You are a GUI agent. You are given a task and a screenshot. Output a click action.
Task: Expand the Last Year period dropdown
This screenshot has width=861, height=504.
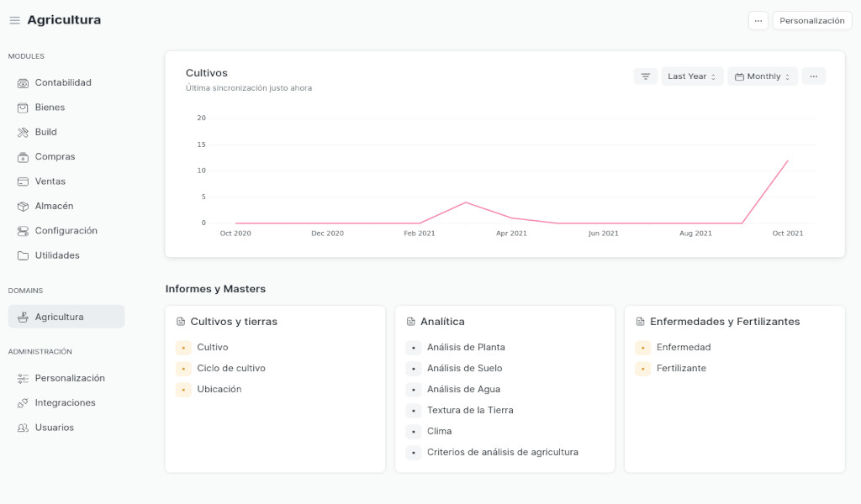point(691,76)
